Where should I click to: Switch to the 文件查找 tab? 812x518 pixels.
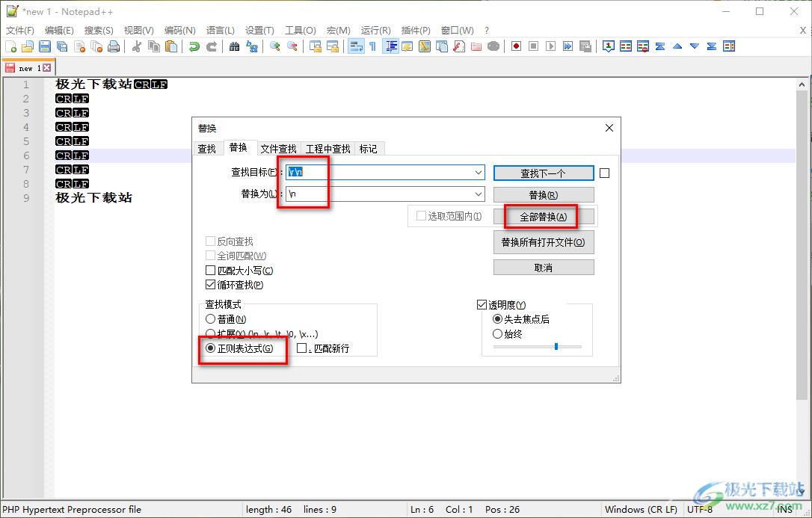point(278,149)
